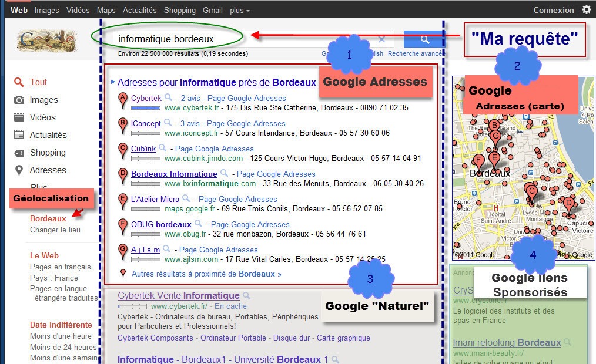Preview Bordeaux Informatique with magnifier icon
Viewport: 596px width, 364px height.
pyautogui.click(x=225, y=173)
